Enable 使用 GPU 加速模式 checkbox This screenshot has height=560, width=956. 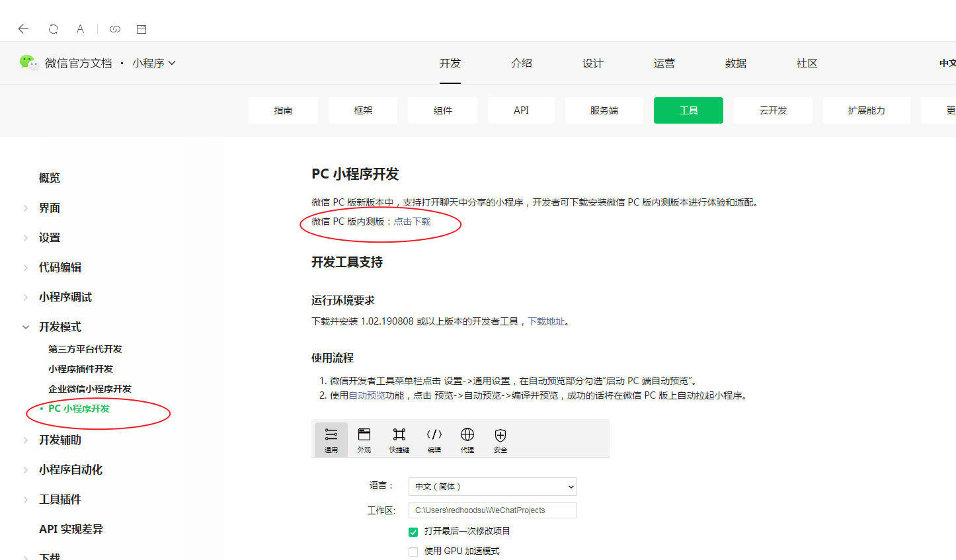click(x=413, y=551)
